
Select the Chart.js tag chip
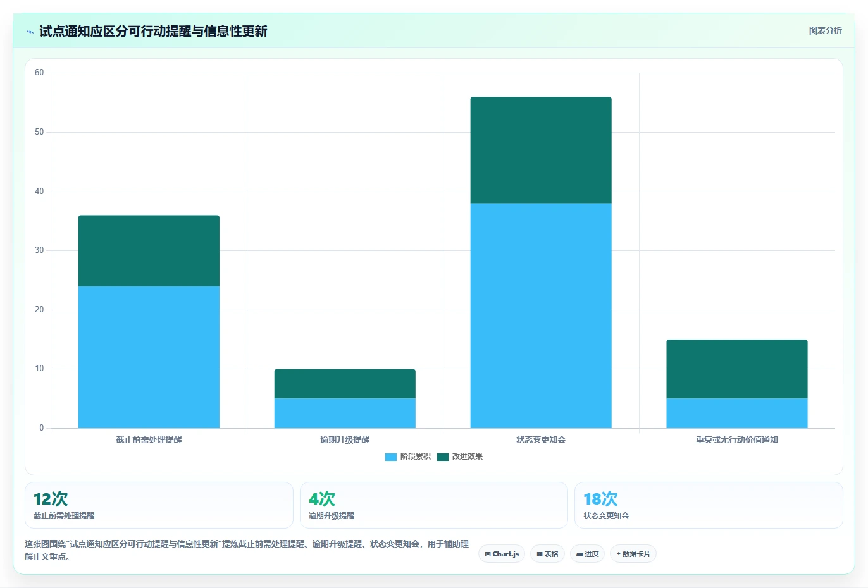coord(502,554)
